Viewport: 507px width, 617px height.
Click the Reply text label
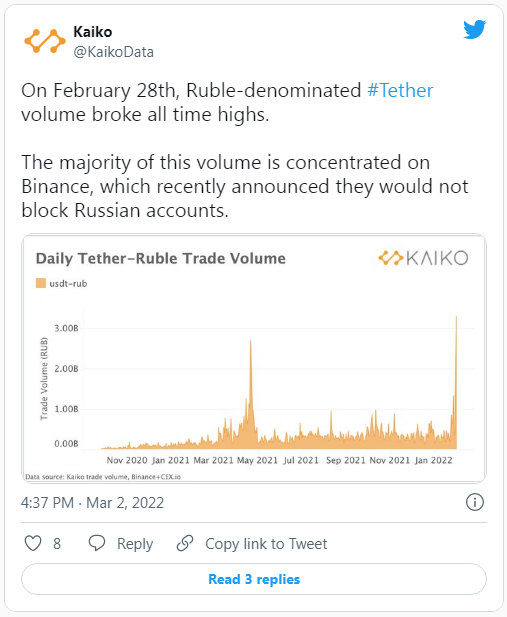coord(135,544)
